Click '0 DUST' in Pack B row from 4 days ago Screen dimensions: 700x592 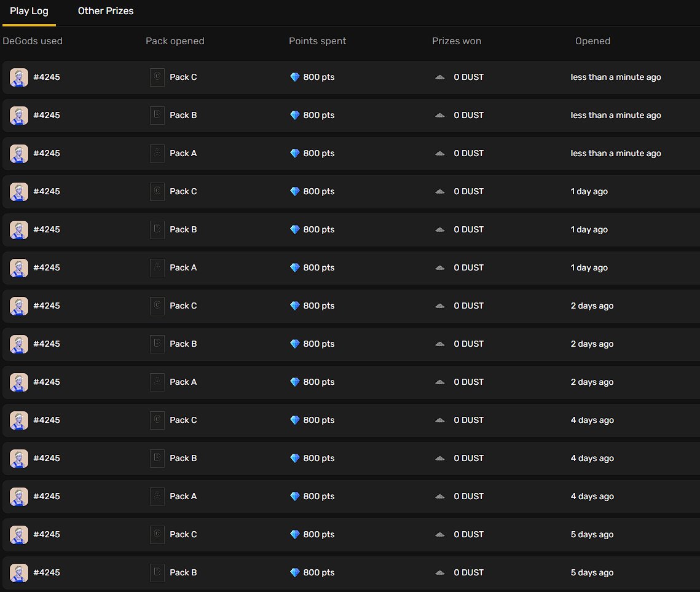point(469,458)
